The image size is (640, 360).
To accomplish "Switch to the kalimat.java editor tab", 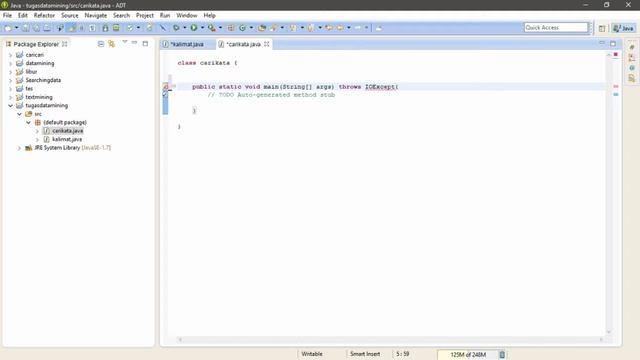I will [x=187, y=44].
